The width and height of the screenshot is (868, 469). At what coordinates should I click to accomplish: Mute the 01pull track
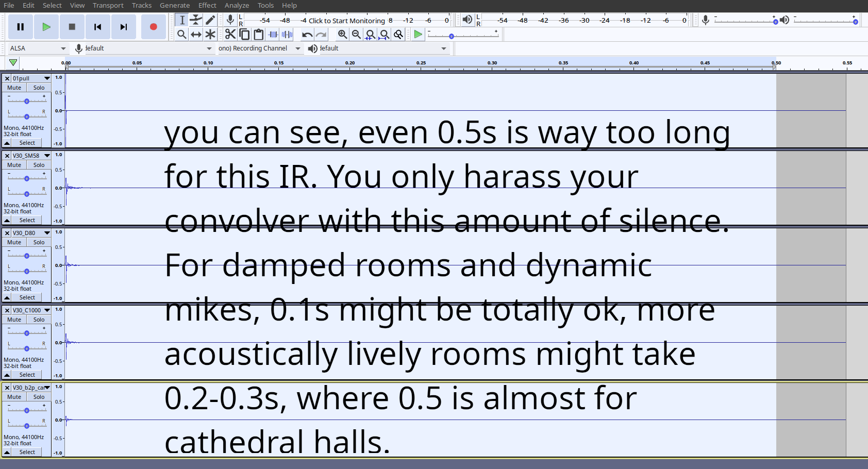click(x=13, y=87)
